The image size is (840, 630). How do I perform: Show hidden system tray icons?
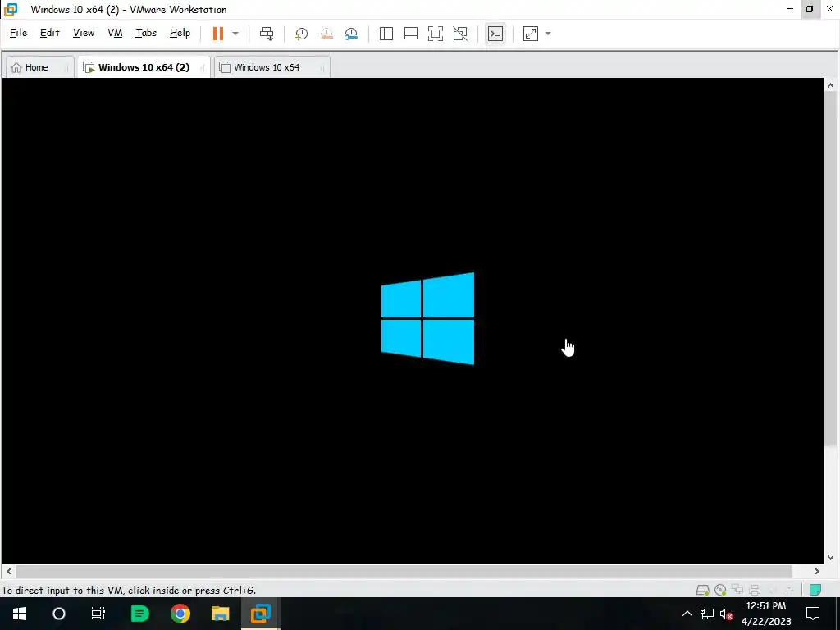click(x=687, y=614)
